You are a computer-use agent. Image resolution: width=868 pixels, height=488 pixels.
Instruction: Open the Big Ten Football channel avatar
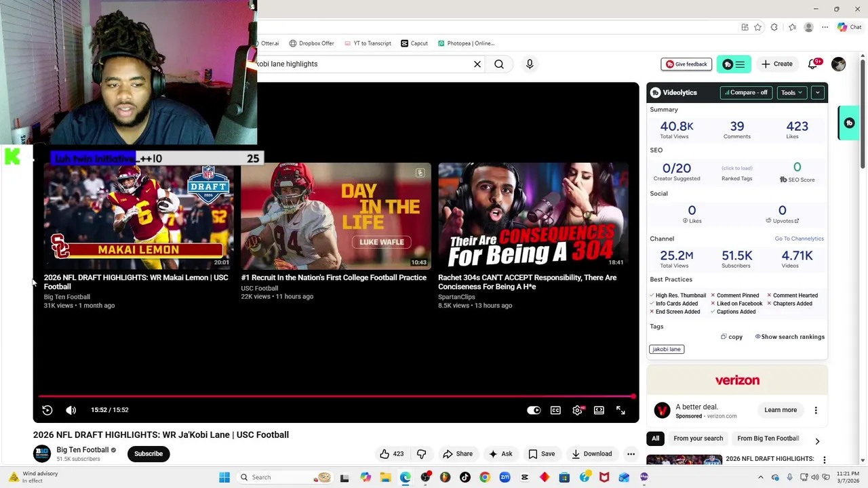(x=42, y=454)
